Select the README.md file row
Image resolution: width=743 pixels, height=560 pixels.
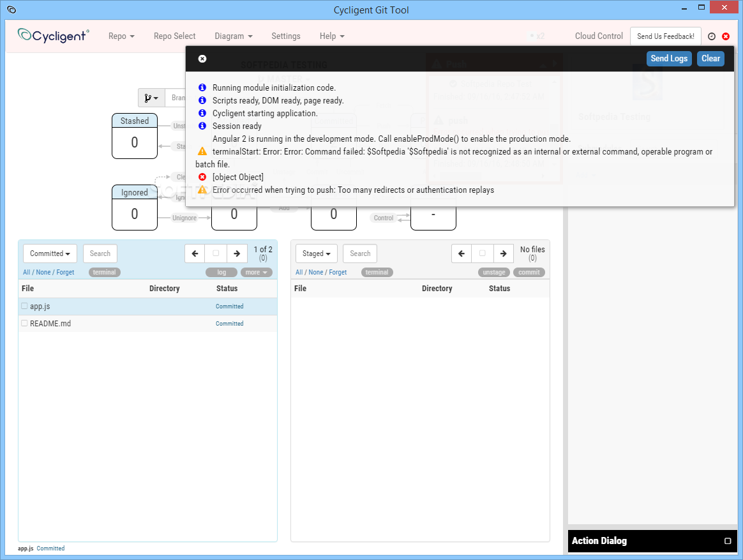148,323
